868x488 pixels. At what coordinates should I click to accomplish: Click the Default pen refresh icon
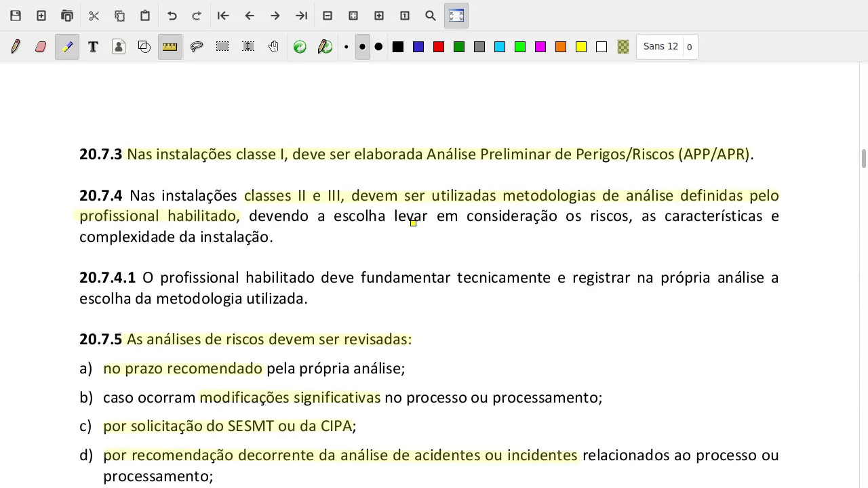(x=325, y=47)
